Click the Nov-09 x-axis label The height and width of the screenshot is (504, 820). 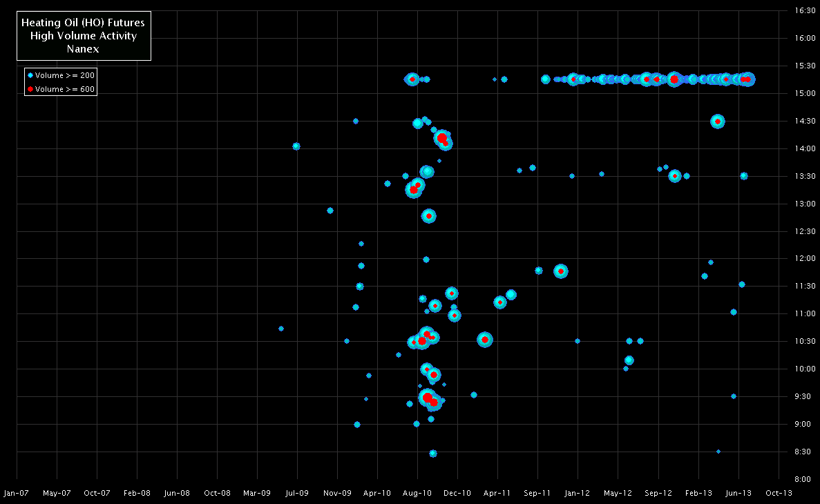337,493
